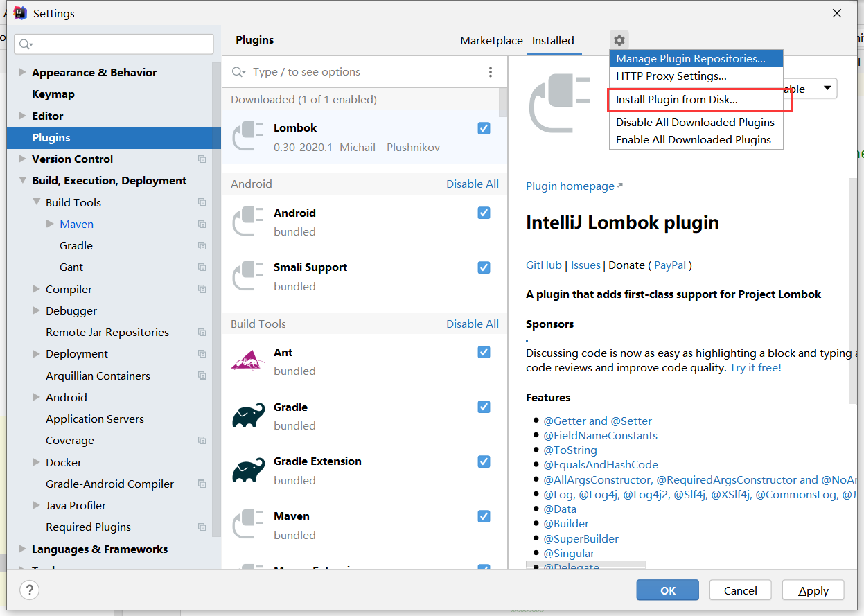Click the project-level icon beside Build Tools
864x616 pixels.
202,202
